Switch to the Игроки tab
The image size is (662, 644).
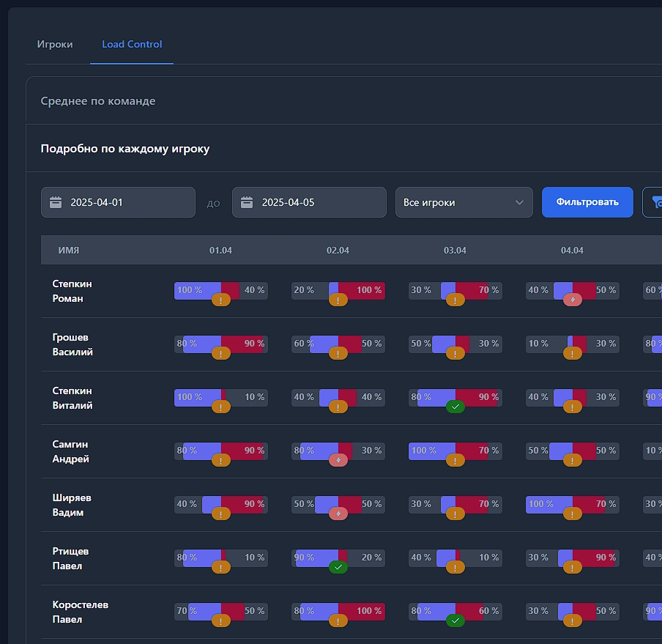(55, 45)
